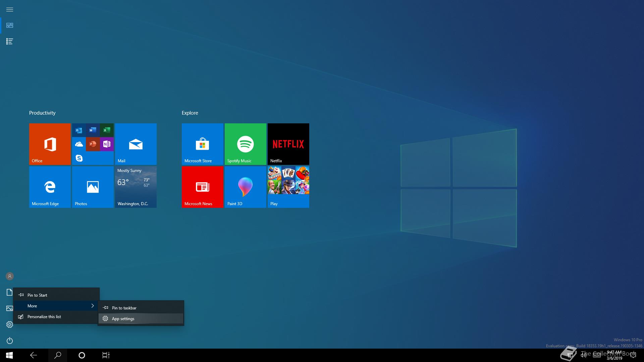This screenshot has height=362, width=644.
Task: Open Settings gear in Start sidebar
Action: click(10, 324)
